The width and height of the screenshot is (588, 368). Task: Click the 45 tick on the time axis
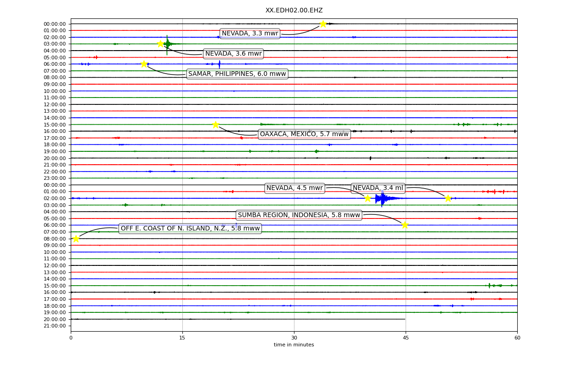(406, 338)
